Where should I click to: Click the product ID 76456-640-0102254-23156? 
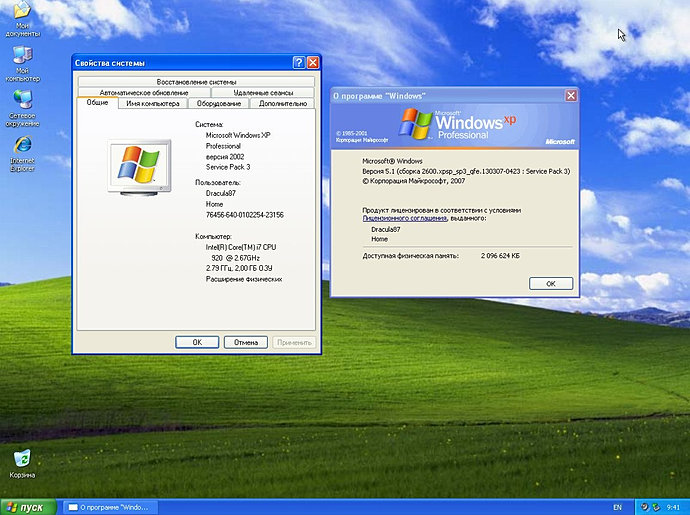coord(245,215)
